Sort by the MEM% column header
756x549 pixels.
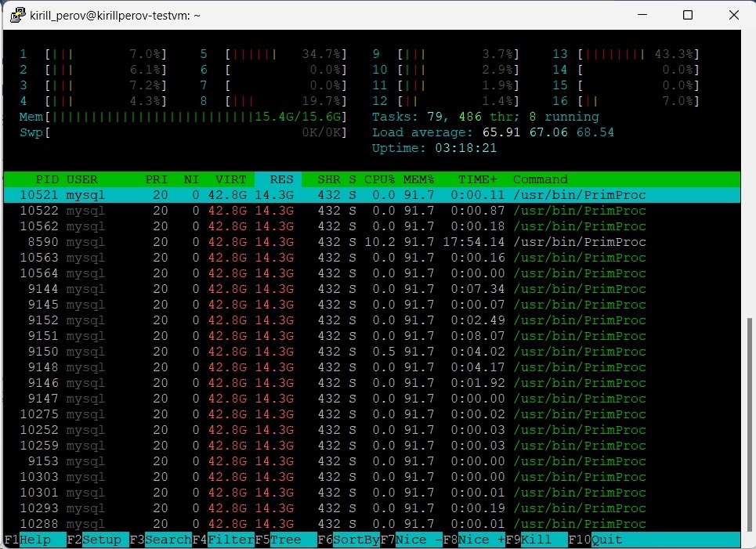[x=418, y=179]
